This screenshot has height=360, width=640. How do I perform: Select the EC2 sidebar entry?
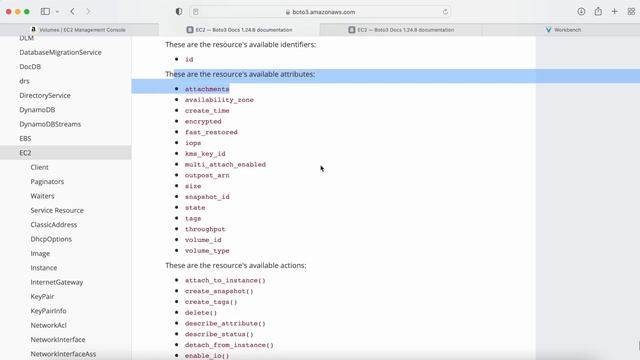click(x=66, y=153)
